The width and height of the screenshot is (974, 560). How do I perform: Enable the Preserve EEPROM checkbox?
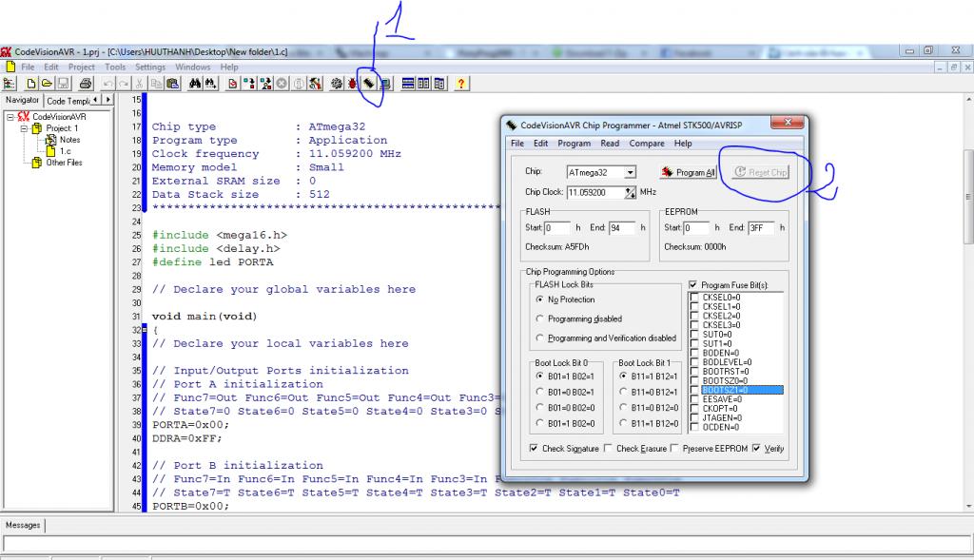pyautogui.click(x=674, y=448)
